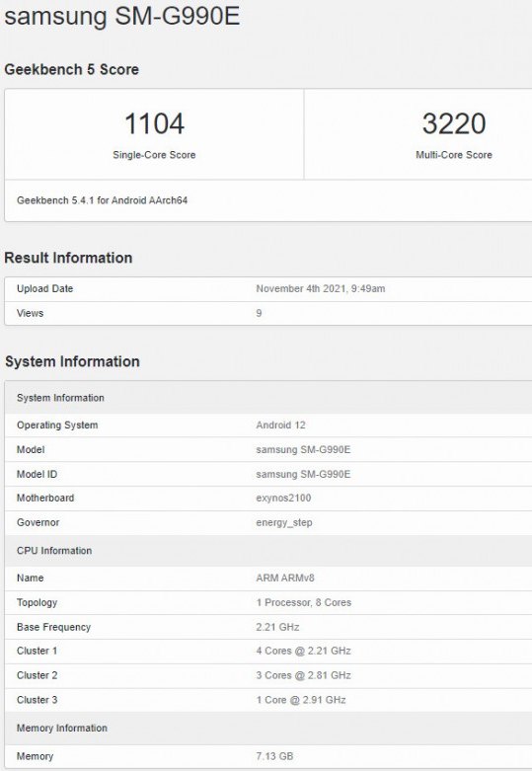Image resolution: width=532 pixels, height=771 pixels.
Task: Click the Memory Information table header
Action: [268, 729]
